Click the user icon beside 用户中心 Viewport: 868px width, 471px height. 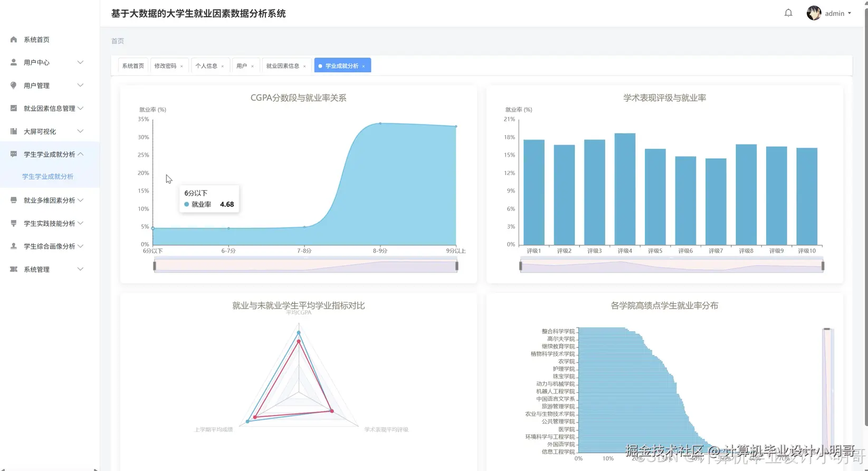coord(14,62)
